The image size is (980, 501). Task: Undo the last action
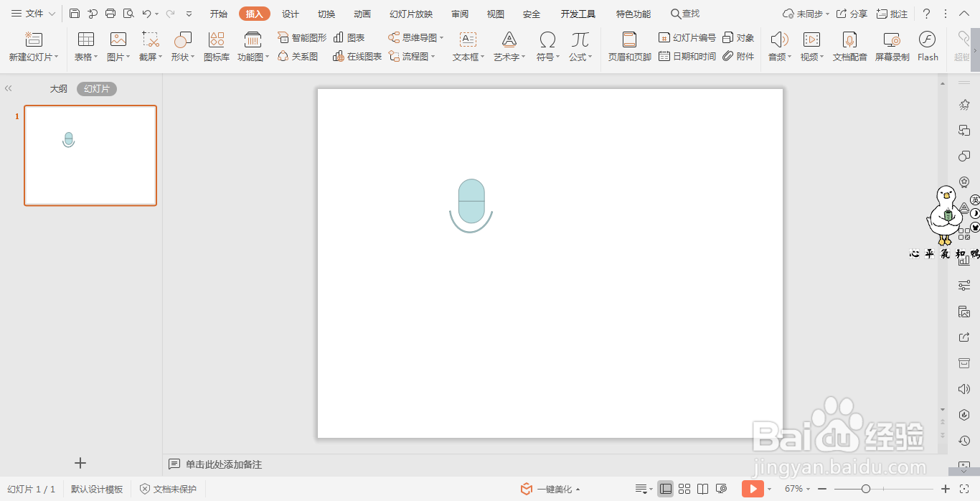(x=146, y=14)
